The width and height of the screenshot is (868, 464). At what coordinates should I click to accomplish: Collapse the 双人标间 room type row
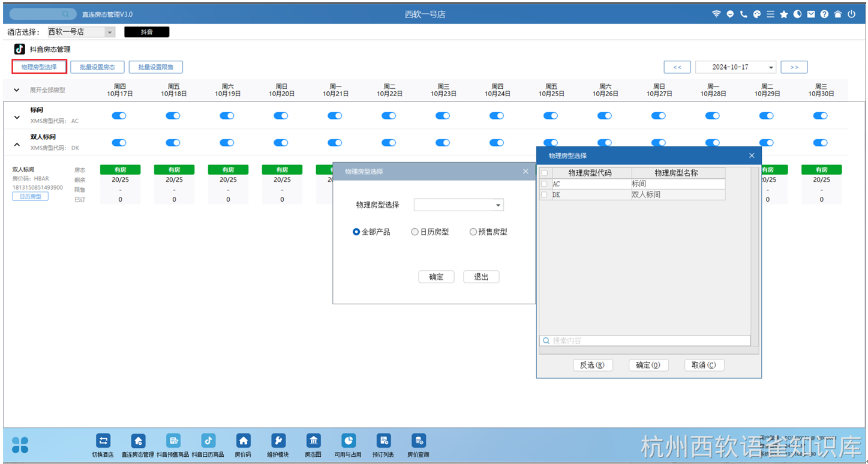tap(17, 144)
